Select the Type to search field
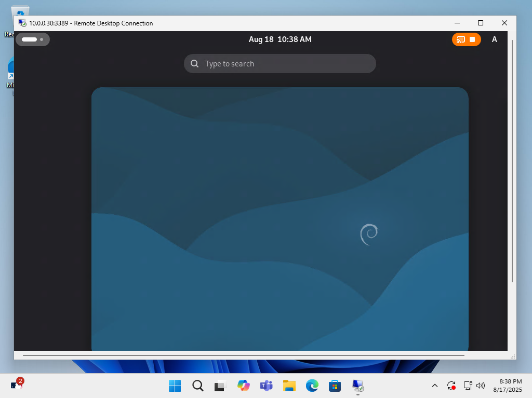Viewport: 532px width, 398px height. click(x=280, y=63)
